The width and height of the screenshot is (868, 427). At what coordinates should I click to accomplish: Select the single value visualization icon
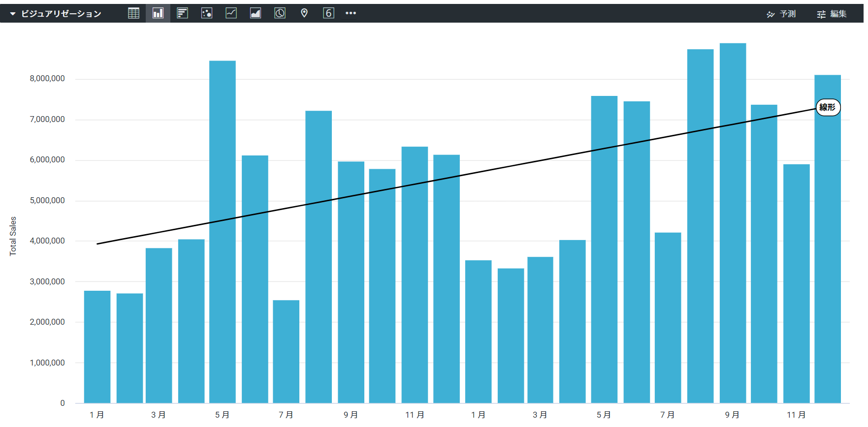click(x=328, y=13)
